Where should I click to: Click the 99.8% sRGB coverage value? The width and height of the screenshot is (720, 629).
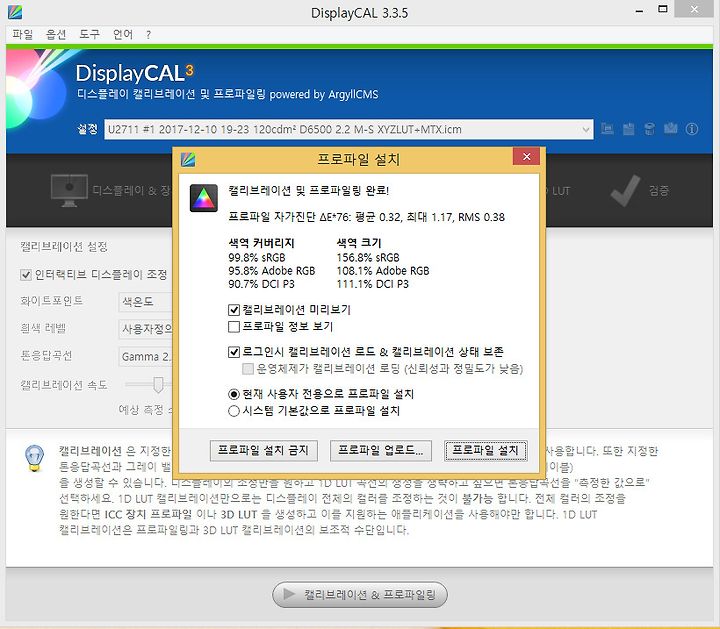coord(257,258)
